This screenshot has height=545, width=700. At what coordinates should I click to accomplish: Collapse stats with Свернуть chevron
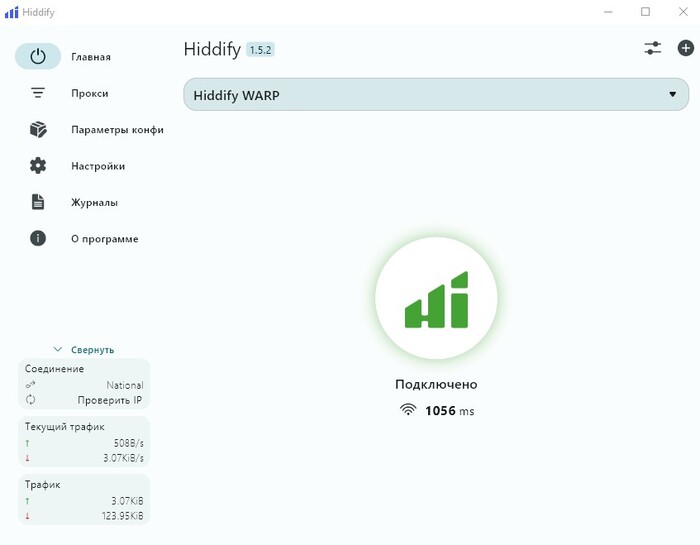pyautogui.click(x=58, y=349)
